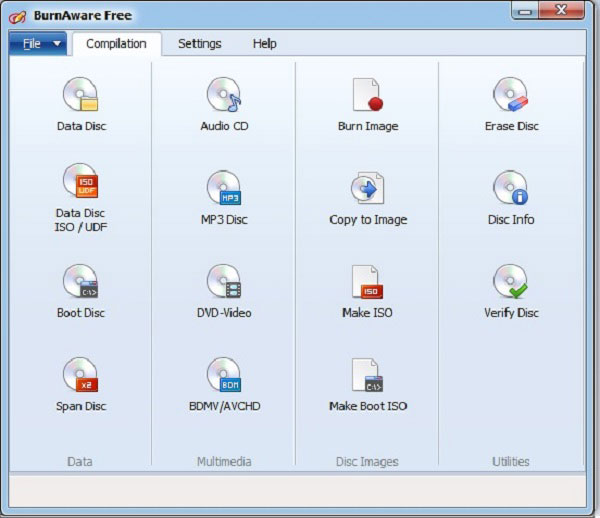
Task: Click the Utilities category label
Action: [511, 461]
